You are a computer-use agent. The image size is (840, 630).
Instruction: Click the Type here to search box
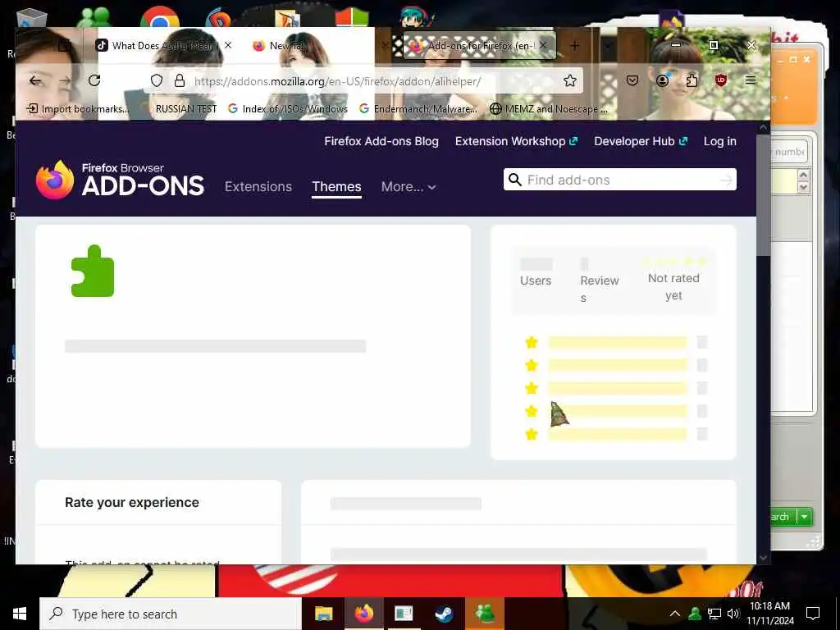171,614
